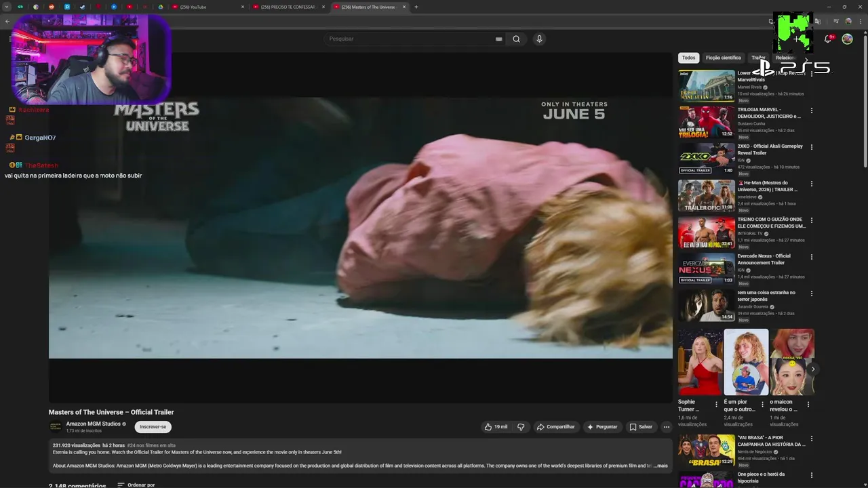Open 'Ordenar por' comments sort dropdown
Viewport: 868px width, 488px height.
[136, 485]
